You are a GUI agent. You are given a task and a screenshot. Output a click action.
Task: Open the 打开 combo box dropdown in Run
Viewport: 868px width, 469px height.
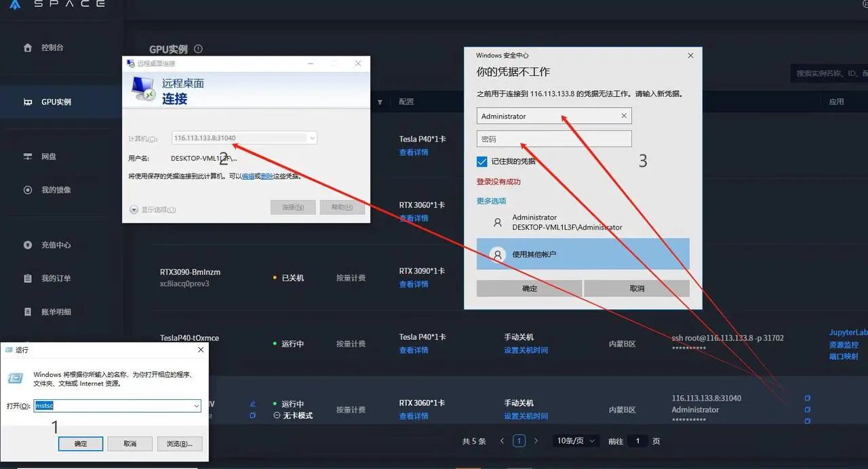[197, 406]
